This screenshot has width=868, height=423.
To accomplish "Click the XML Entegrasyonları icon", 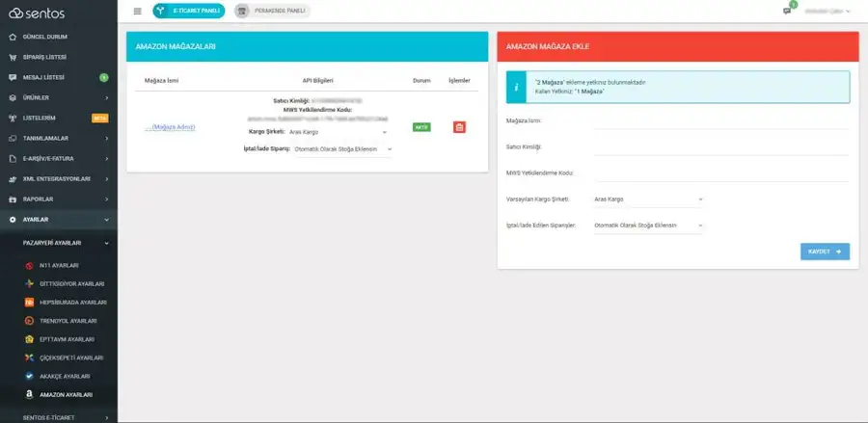I will [x=13, y=179].
